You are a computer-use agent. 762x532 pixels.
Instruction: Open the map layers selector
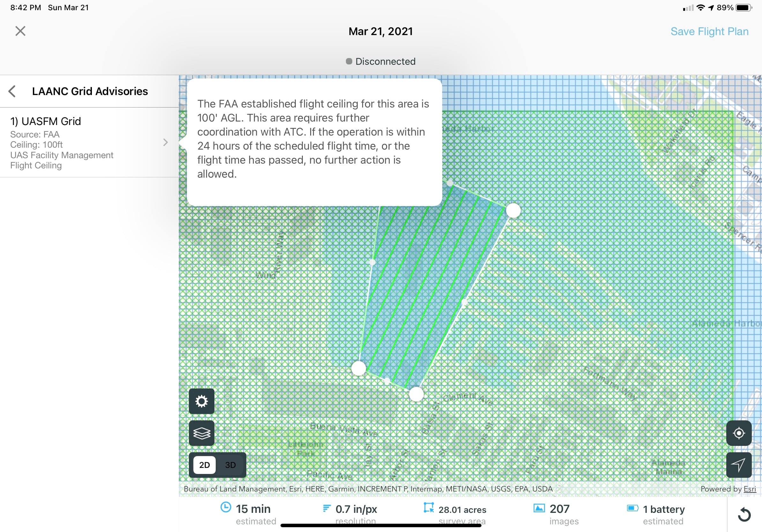pos(201,433)
